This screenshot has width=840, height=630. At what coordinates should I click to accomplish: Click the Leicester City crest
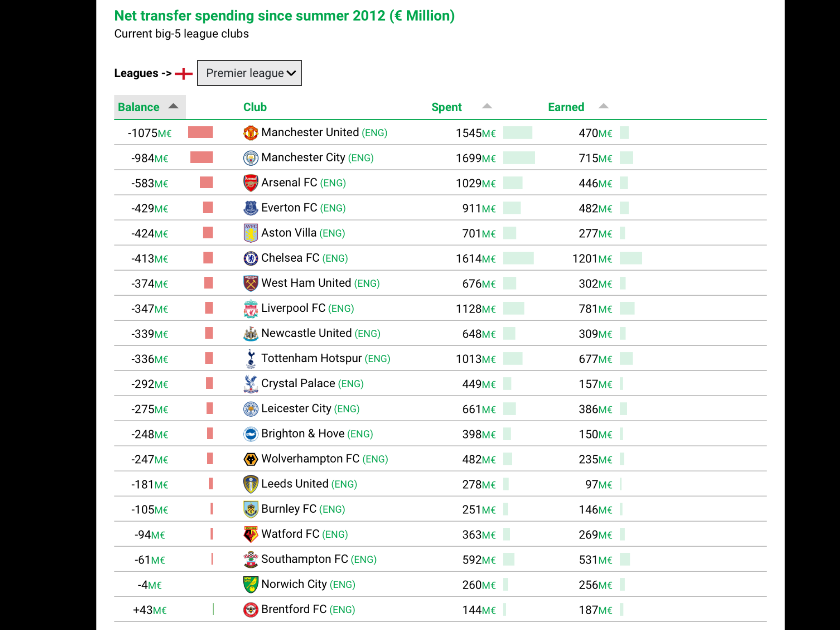251,409
